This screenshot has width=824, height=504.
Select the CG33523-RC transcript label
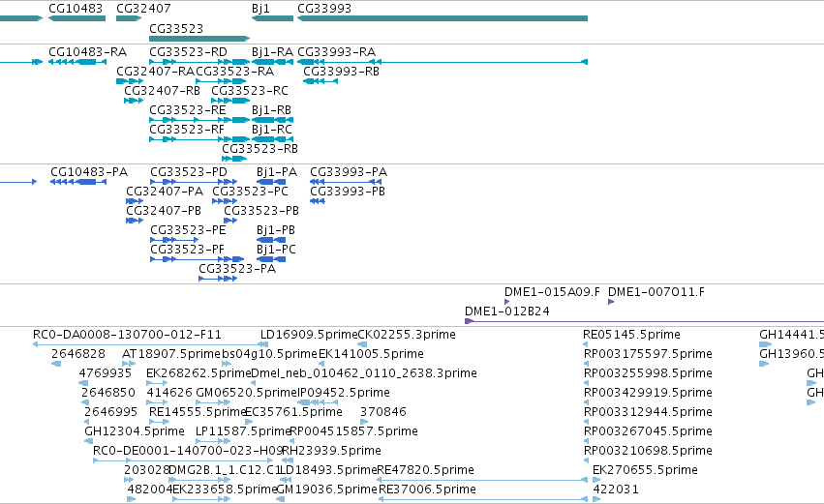250,91
